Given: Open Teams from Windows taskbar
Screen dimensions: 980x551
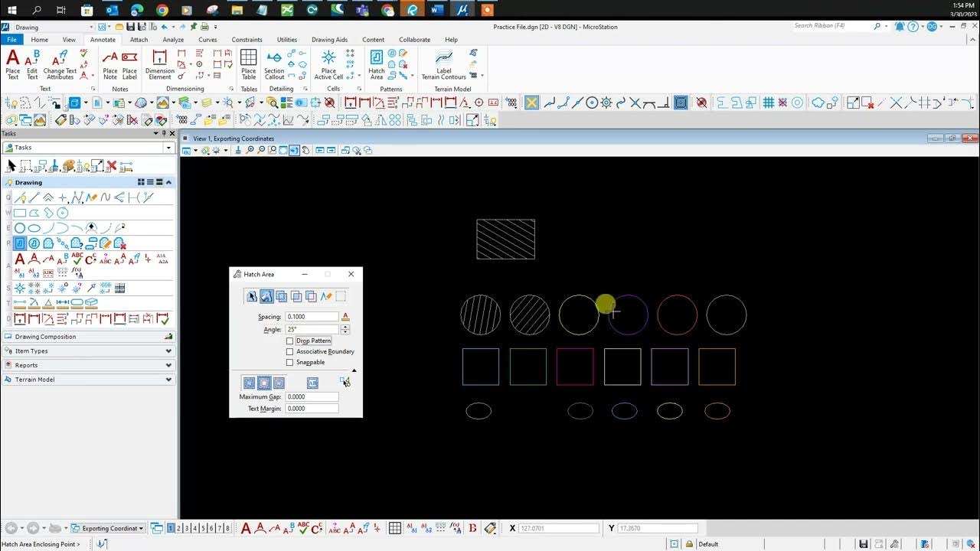Looking at the screenshot, I should (362, 10).
